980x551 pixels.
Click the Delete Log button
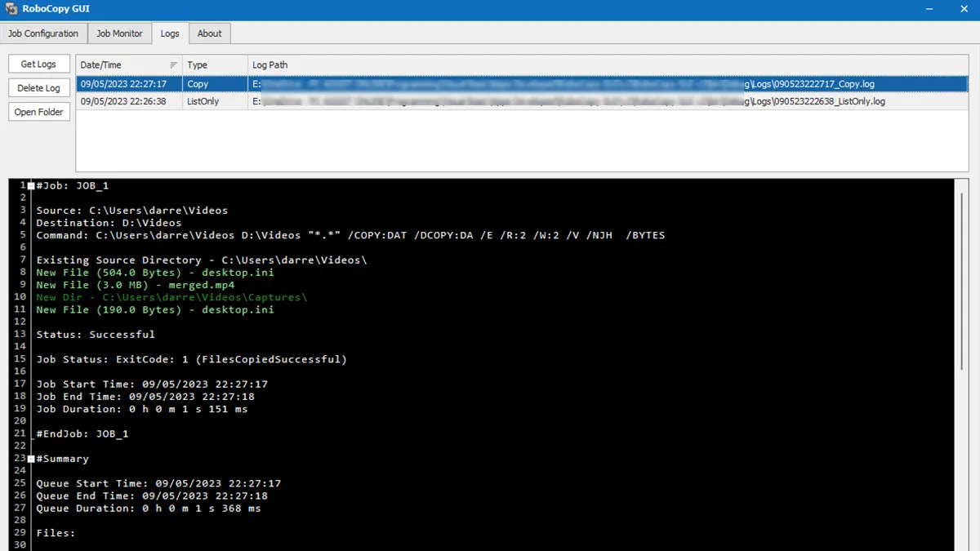point(39,88)
